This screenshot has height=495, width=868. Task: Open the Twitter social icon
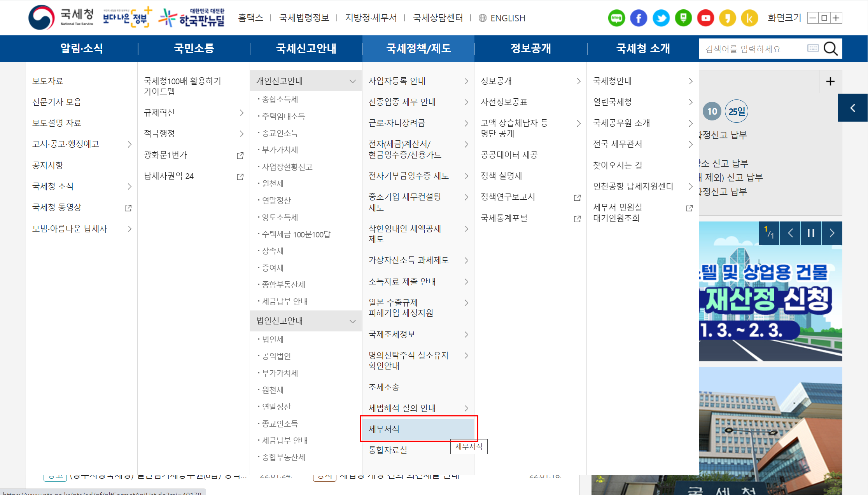661,18
